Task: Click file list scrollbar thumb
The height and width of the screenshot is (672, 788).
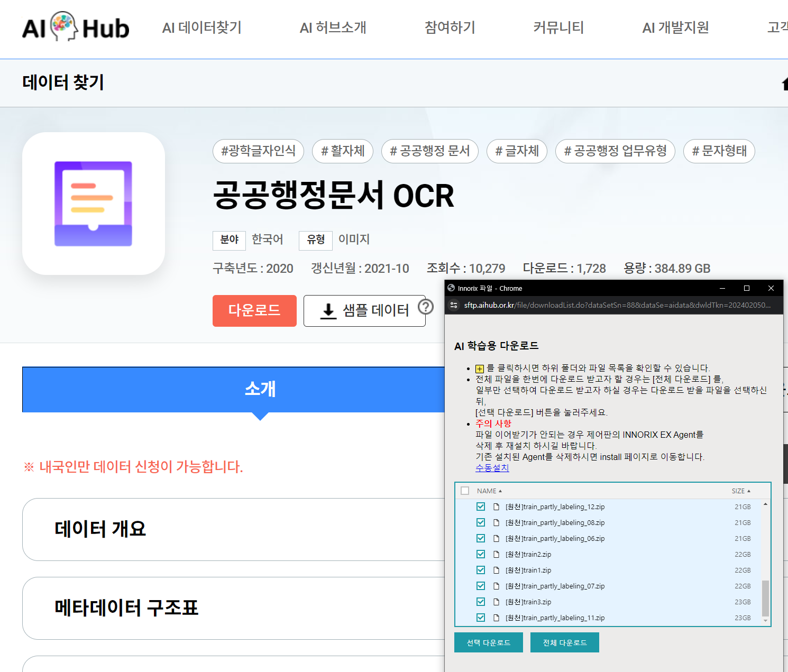Action: [x=765, y=598]
